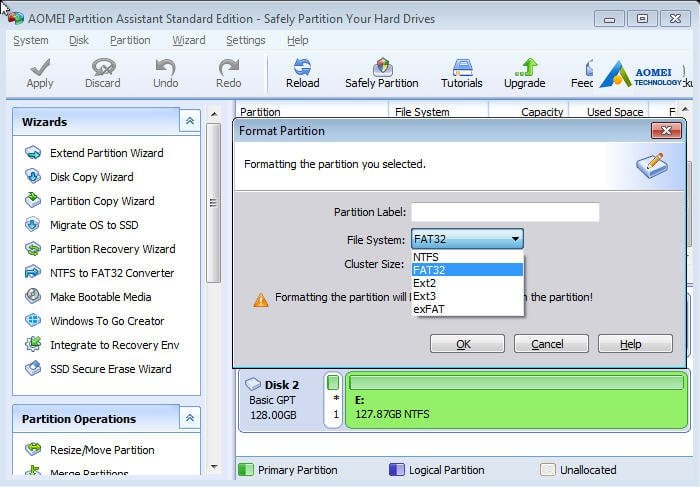Open the Safely Partition toolbar icon

point(383,67)
